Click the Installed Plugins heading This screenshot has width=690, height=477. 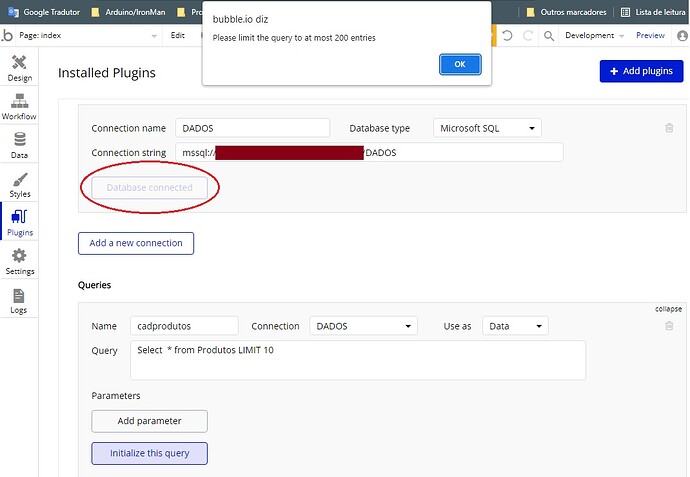107,73
